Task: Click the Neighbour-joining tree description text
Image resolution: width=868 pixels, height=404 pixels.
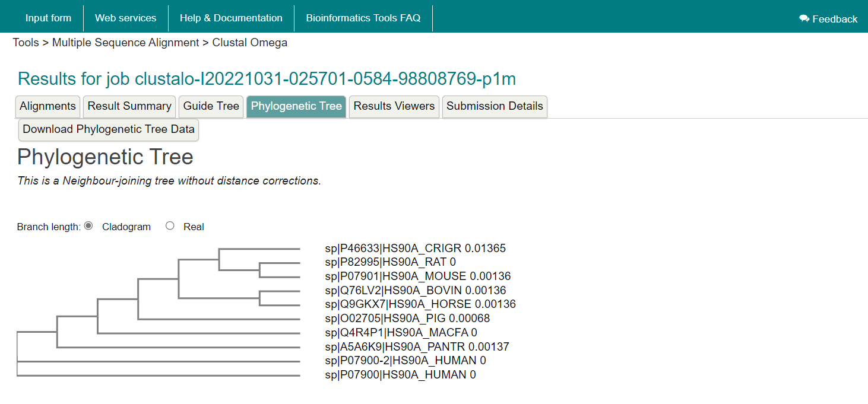Action: [169, 181]
